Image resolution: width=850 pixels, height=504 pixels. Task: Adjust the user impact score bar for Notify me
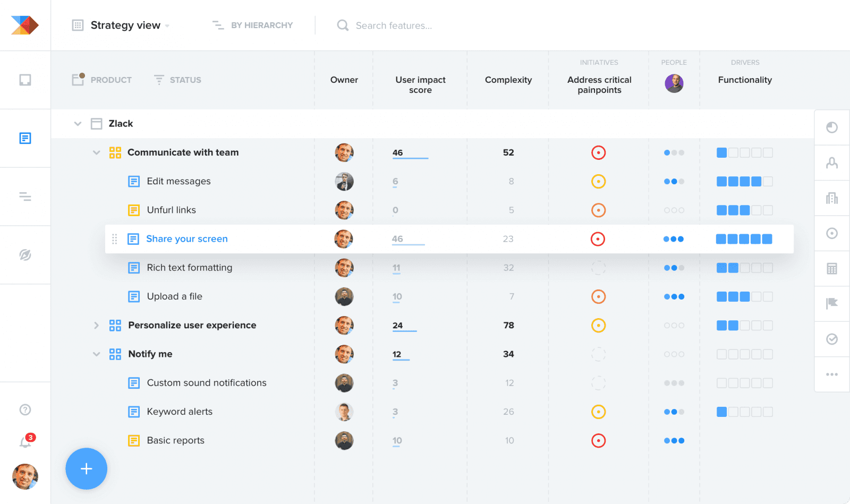[x=402, y=357]
